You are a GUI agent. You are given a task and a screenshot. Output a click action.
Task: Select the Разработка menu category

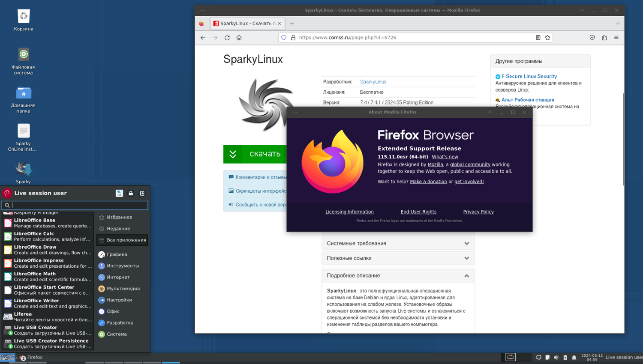(x=122, y=323)
